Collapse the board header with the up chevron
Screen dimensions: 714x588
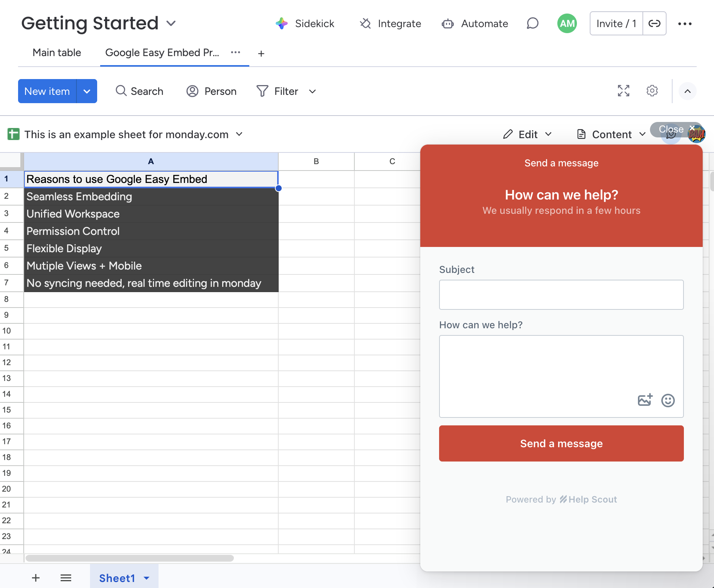tap(688, 91)
